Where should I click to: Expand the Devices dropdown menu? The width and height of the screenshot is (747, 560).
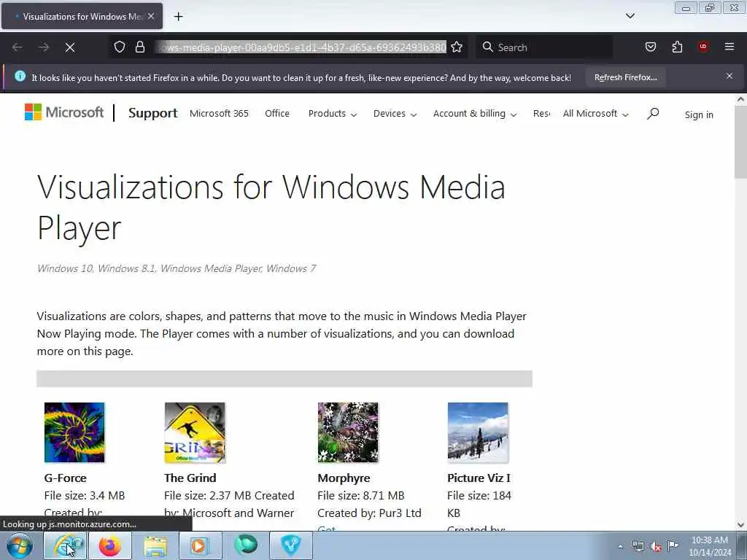coord(395,113)
